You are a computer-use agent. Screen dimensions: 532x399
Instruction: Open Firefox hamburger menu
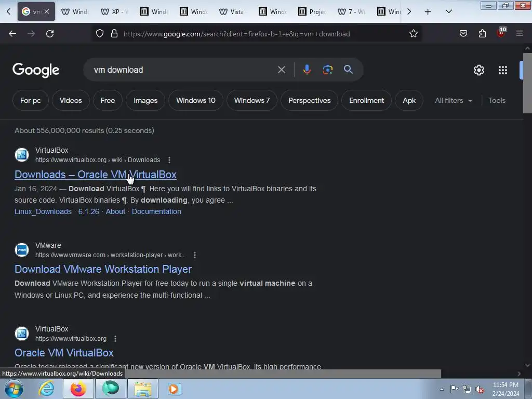[520, 34]
